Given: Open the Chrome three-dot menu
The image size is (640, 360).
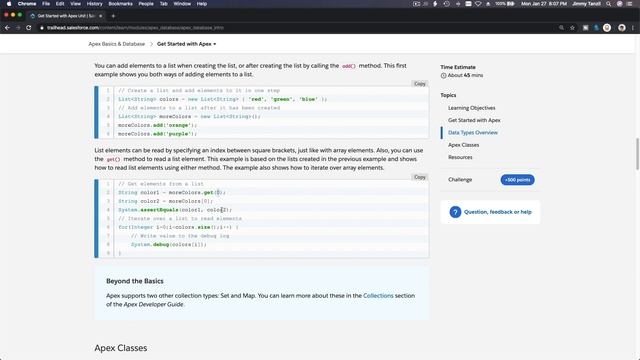Looking at the screenshot, I should 633,28.
